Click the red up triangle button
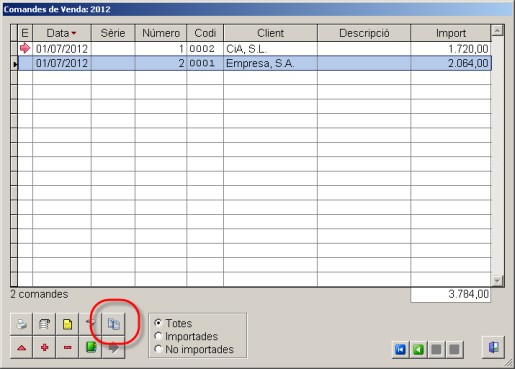This screenshot has height=369, width=515. tap(22, 348)
